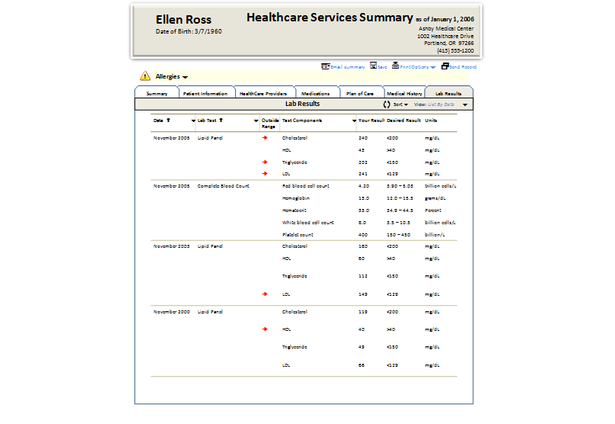
Task: Click the Save link
Action: [382, 67]
